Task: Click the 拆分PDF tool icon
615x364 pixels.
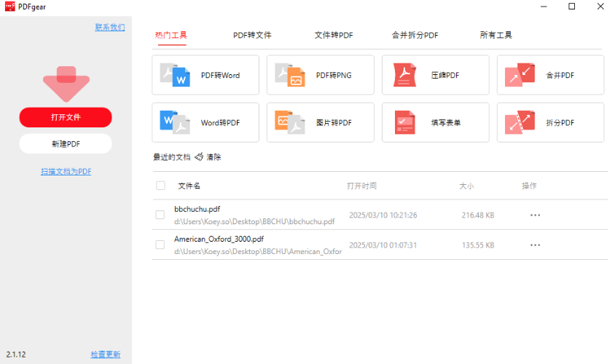Action: pyautogui.click(x=520, y=122)
